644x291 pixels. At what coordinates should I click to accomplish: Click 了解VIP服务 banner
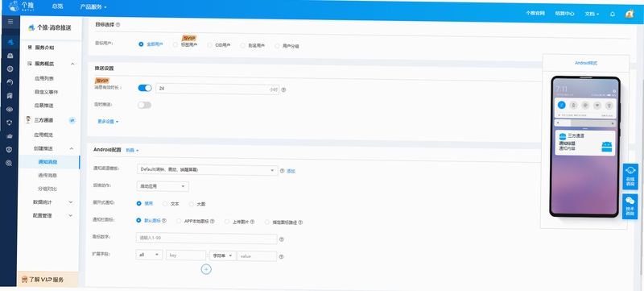point(47,280)
